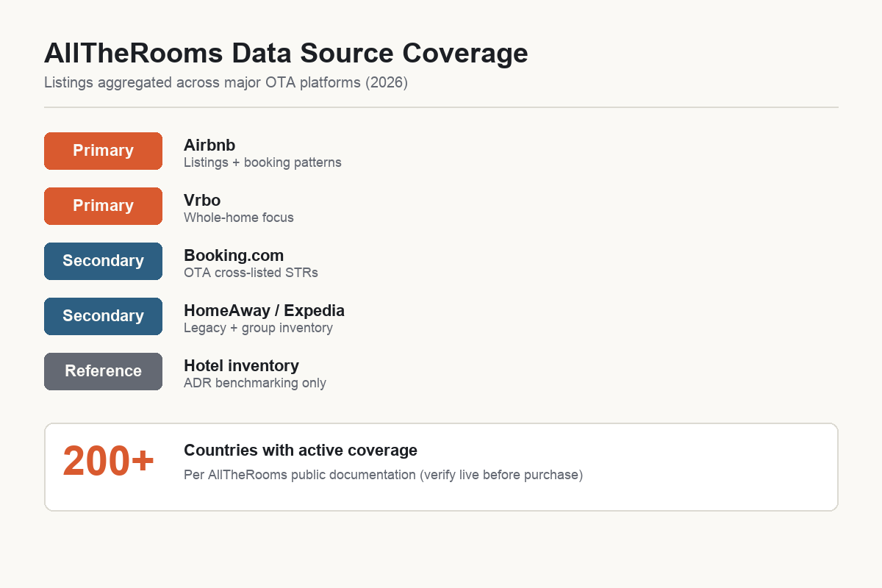Select the HomeAway / Expedia source name
Viewport: 882px width, 588px height.
[x=264, y=311]
